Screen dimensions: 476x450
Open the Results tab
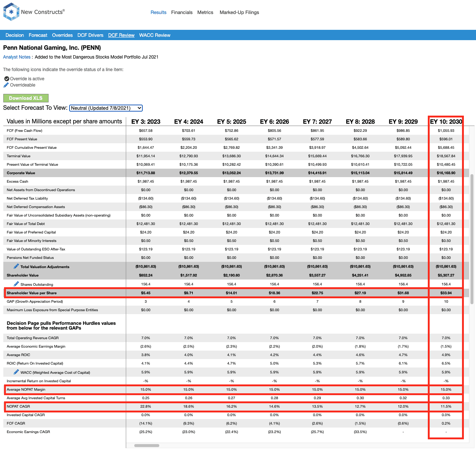[x=159, y=13]
